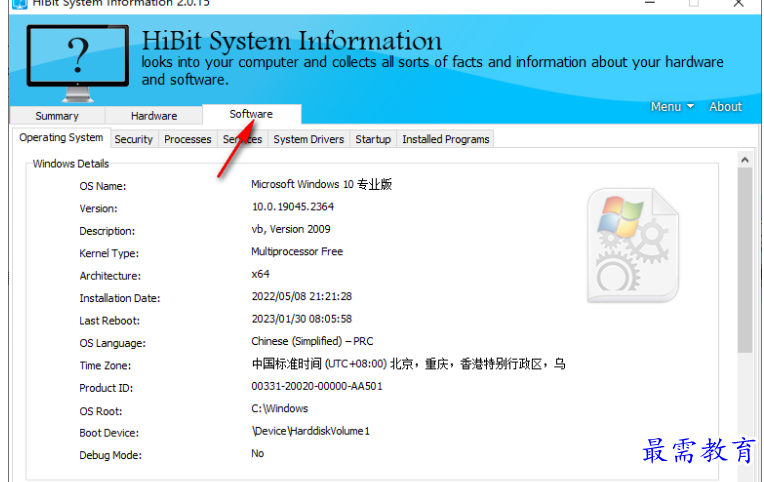
Task: Click the 'HiBit System Information' banner heading
Action: click(x=292, y=40)
